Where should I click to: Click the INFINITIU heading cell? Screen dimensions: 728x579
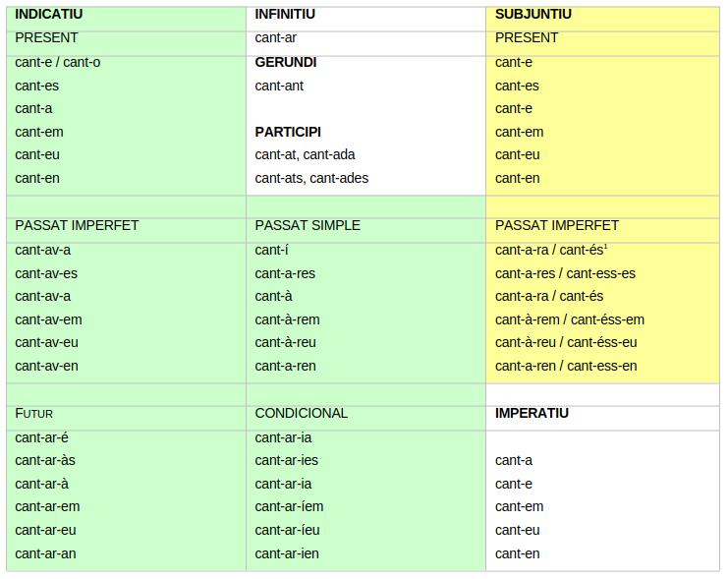click(x=285, y=15)
